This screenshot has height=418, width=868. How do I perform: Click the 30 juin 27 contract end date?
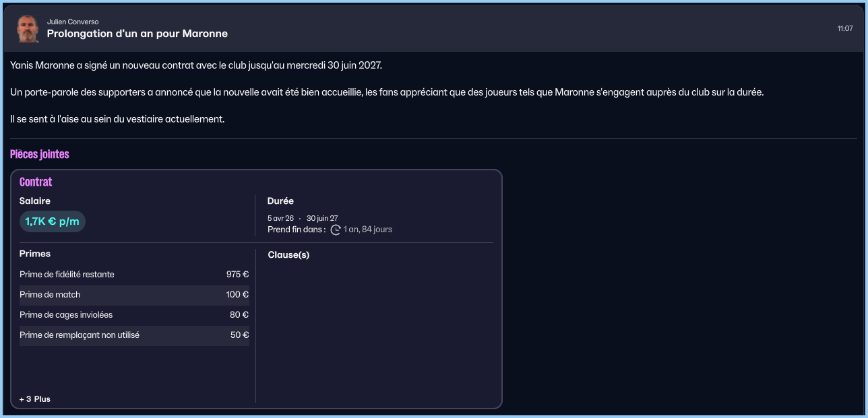click(x=322, y=218)
